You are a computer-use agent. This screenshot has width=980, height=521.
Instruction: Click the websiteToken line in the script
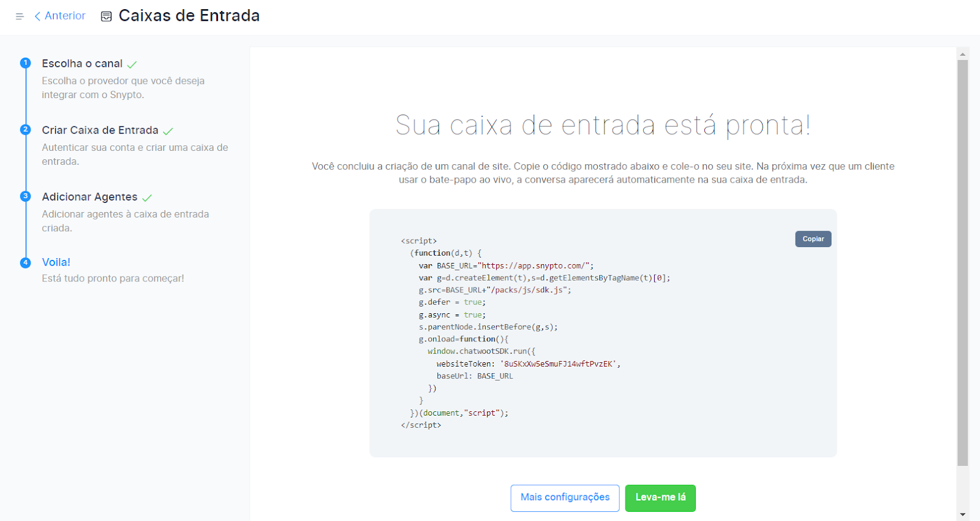click(x=528, y=363)
